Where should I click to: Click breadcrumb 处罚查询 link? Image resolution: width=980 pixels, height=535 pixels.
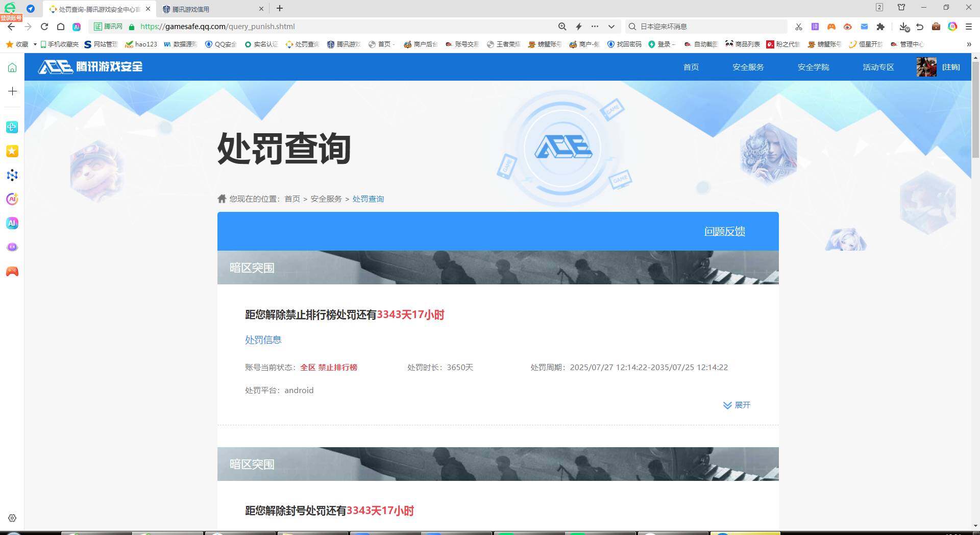click(x=368, y=199)
